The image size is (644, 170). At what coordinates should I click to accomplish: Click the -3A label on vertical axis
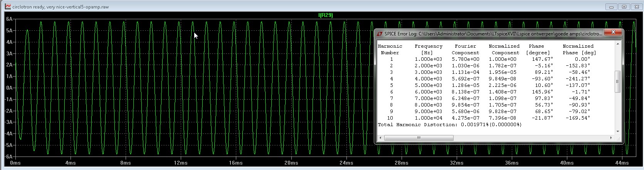pyautogui.click(x=8, y=122)
